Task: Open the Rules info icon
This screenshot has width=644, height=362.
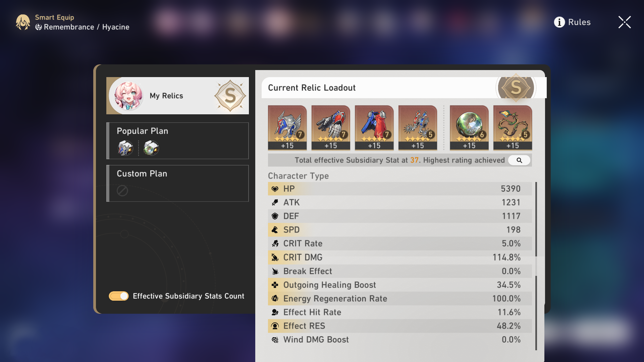Action: (559, 22)
